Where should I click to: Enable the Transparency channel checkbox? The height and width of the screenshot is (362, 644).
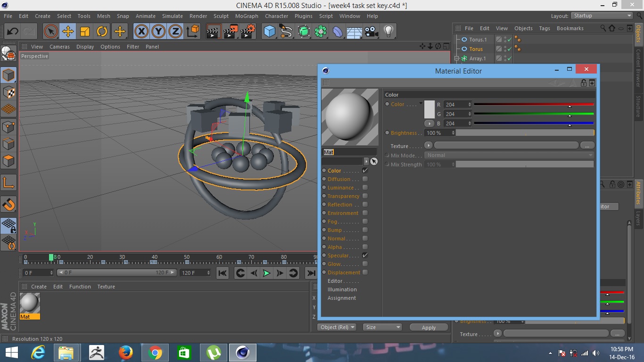click(365, 196)
